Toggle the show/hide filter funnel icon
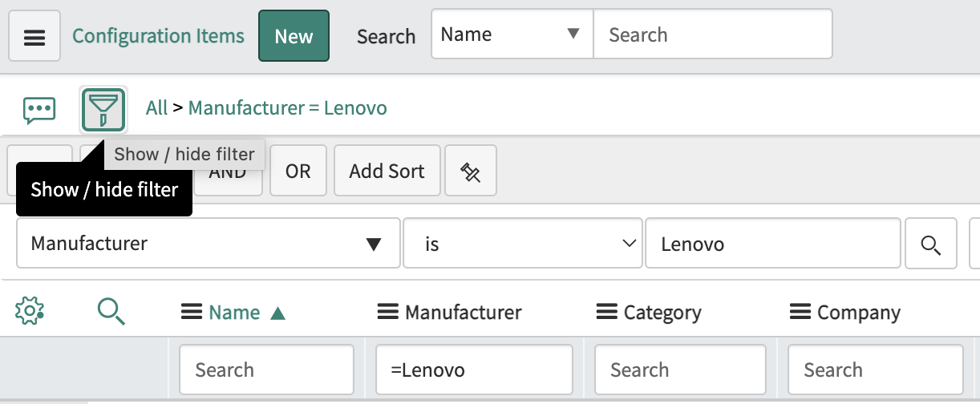 103,110
